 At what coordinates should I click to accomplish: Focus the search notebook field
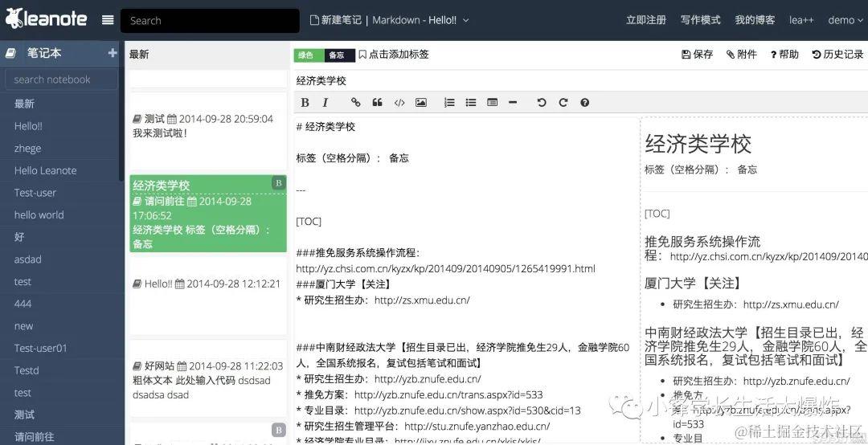click(61, 80)
